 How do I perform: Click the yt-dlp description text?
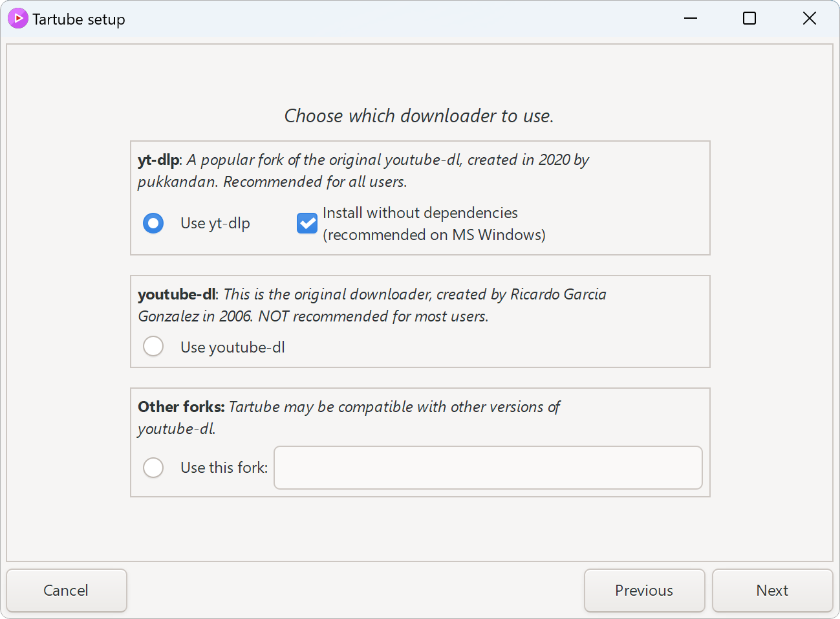[x=363, y=171]
